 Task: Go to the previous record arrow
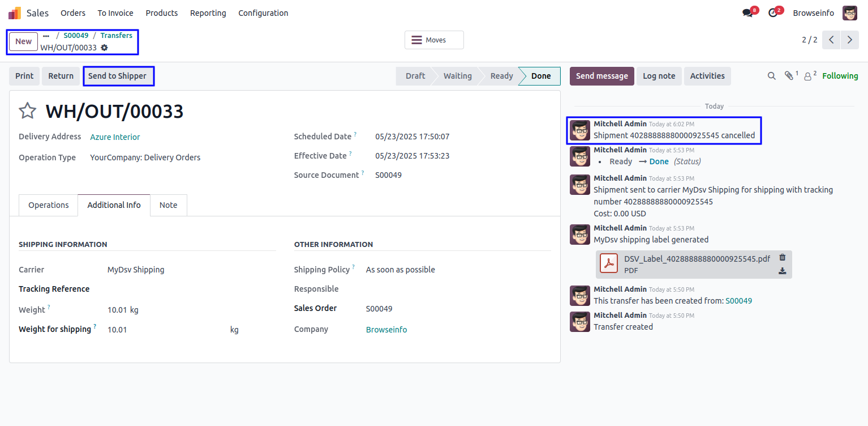[831, 40]
